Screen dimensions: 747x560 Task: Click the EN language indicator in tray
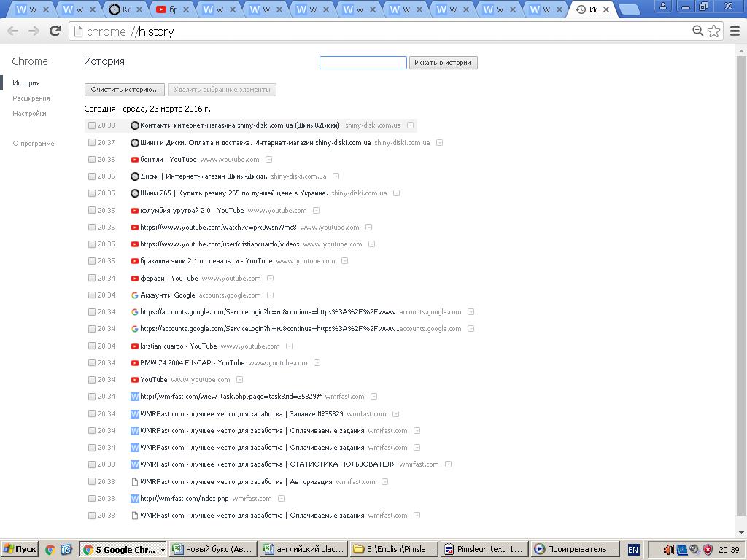coord(633,550)
